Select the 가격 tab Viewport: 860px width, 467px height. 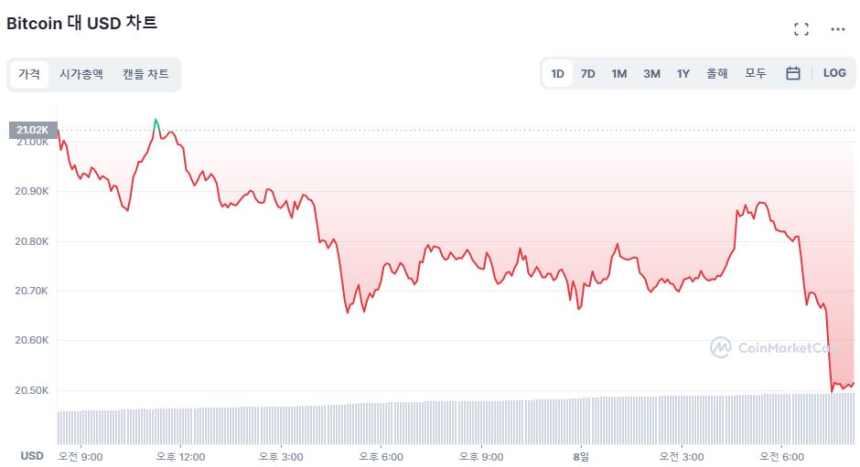click(x=29, y=74)
